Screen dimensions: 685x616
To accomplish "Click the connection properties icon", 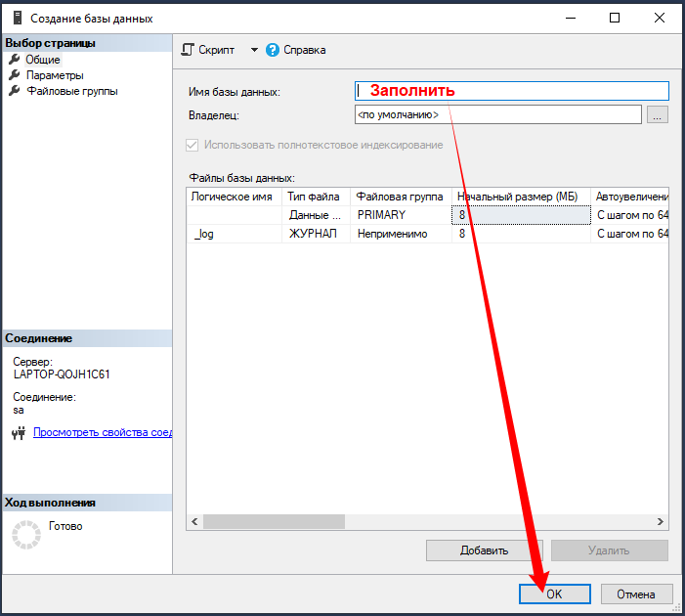I will click(18, 432).
